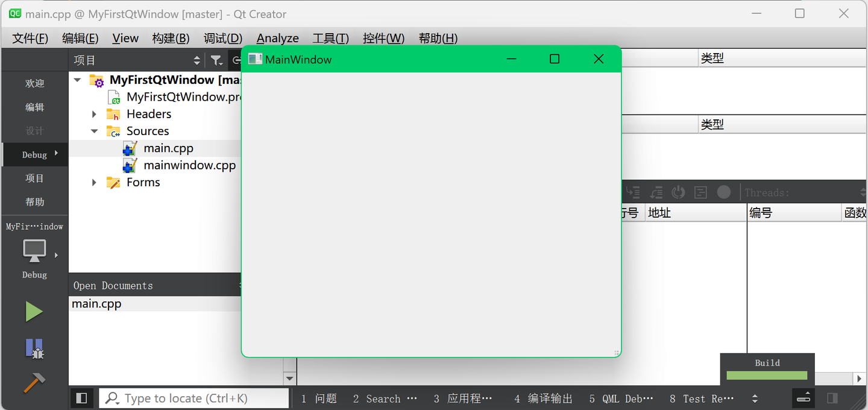Open the 调试(D) menu

point(222,37)
